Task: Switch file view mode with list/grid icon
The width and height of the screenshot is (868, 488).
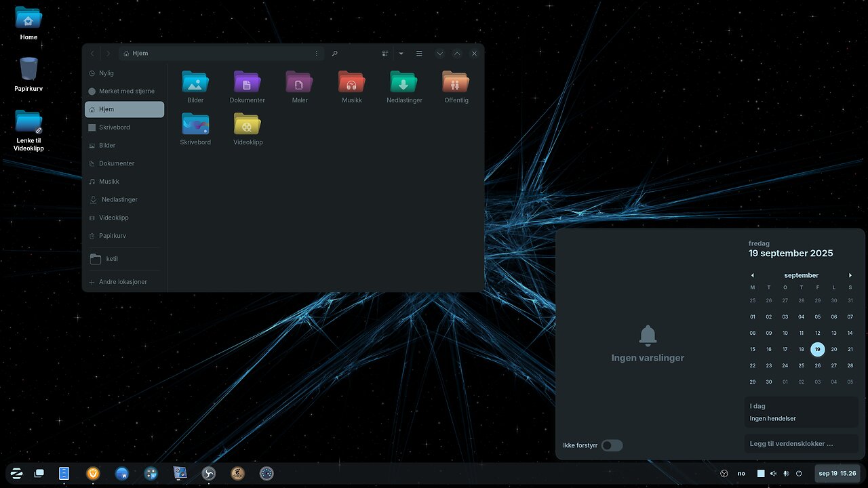Action: 385,54
